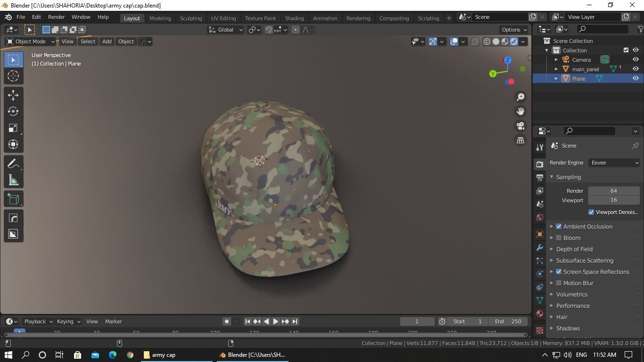The image size is (644, 362).
Task: Hide the Plane object eye icon
Action: [x=636, y=79]
